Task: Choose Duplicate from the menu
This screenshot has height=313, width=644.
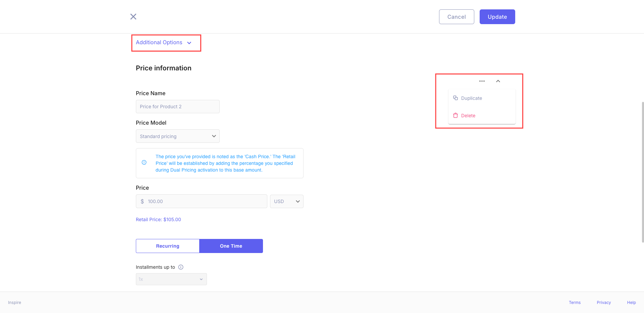Action: coord(482,98)
